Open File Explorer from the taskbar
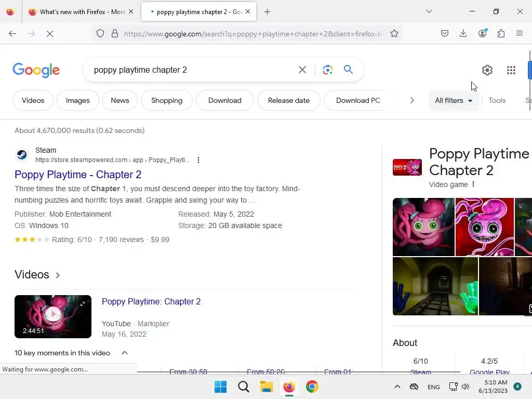Image resolution: width=532 pixels, height=399 pixels. [x=267, y=387]
